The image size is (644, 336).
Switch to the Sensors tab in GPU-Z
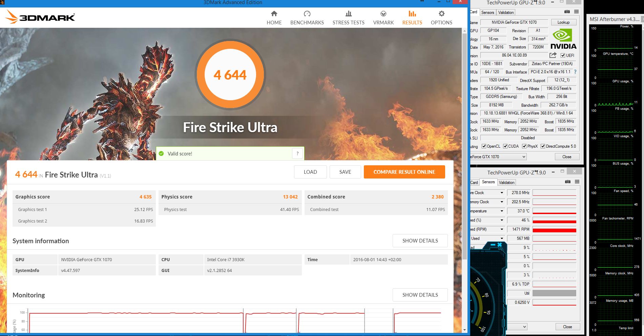pos(488,12)
